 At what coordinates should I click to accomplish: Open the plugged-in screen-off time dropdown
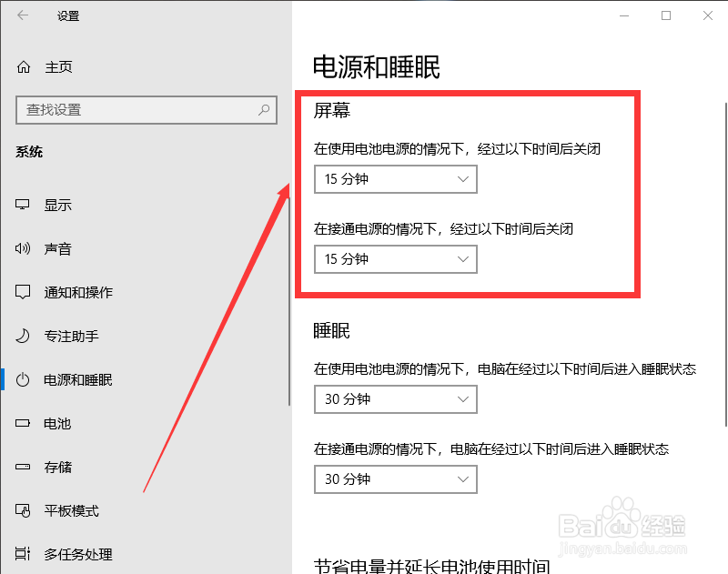point(396,259)
